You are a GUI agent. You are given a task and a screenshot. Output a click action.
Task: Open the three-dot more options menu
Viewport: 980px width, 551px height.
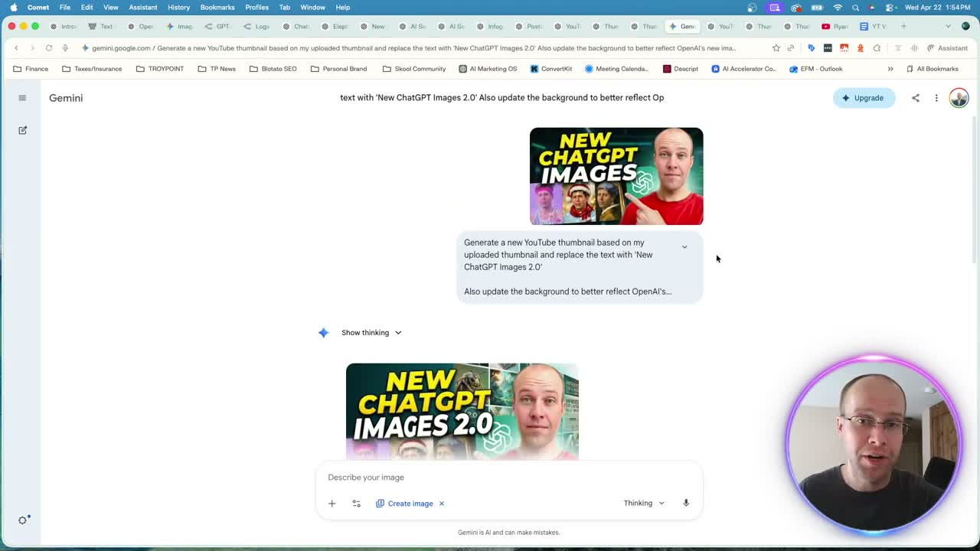click(936, 98)
